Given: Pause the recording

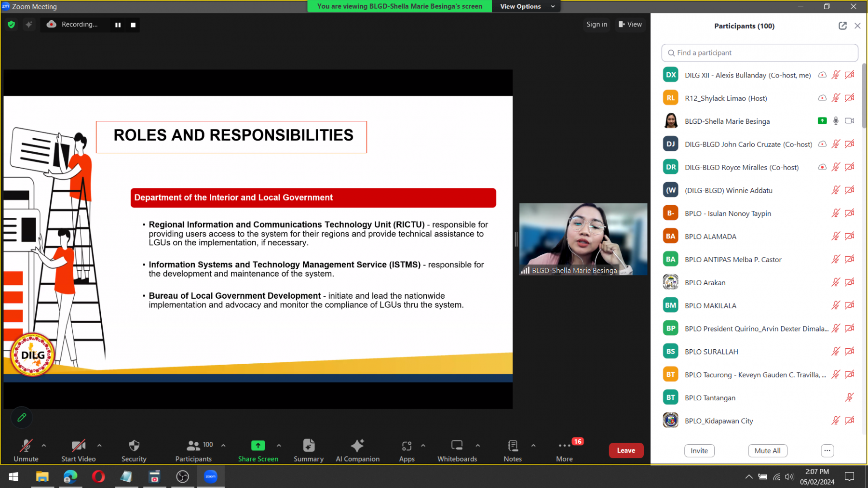Looking at the screenshot, I should click(118, 25).
